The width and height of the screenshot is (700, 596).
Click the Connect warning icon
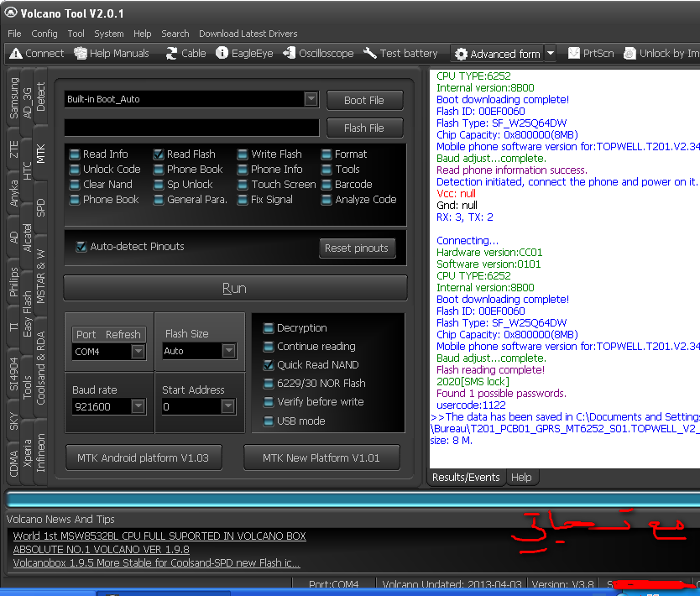[16, 54]
